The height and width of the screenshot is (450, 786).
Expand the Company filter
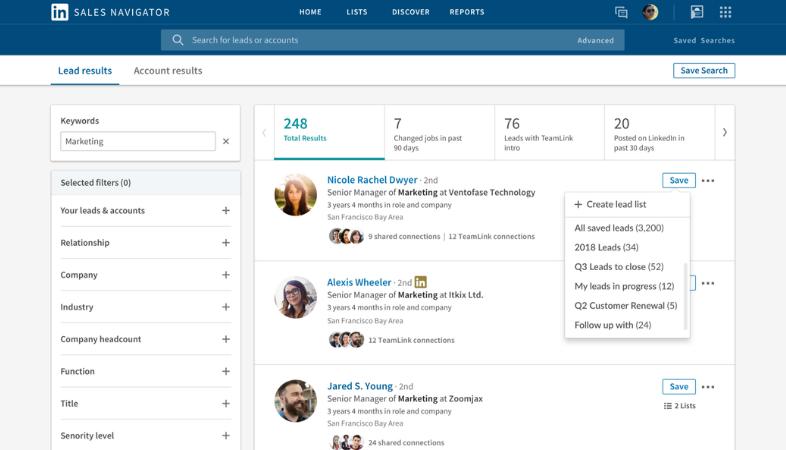pyautogui.click(x=226, y=275)
